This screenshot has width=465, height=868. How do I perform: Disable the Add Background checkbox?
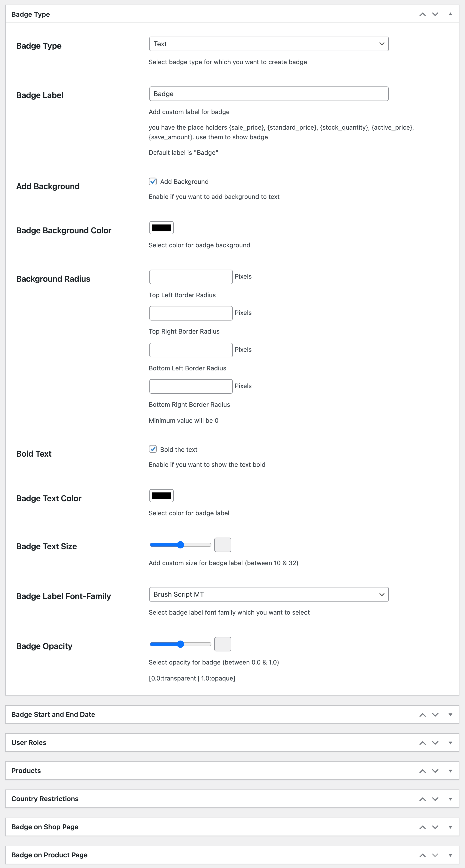pyautogui.click(x=153, y=181)
